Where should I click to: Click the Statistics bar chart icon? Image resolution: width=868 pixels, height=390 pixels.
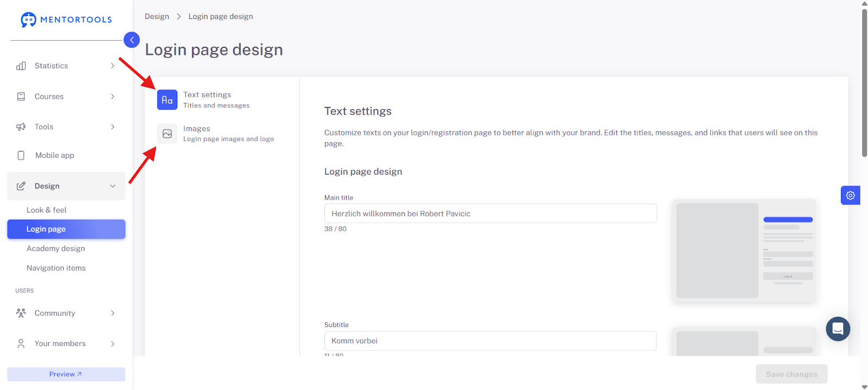click(21, 66)
